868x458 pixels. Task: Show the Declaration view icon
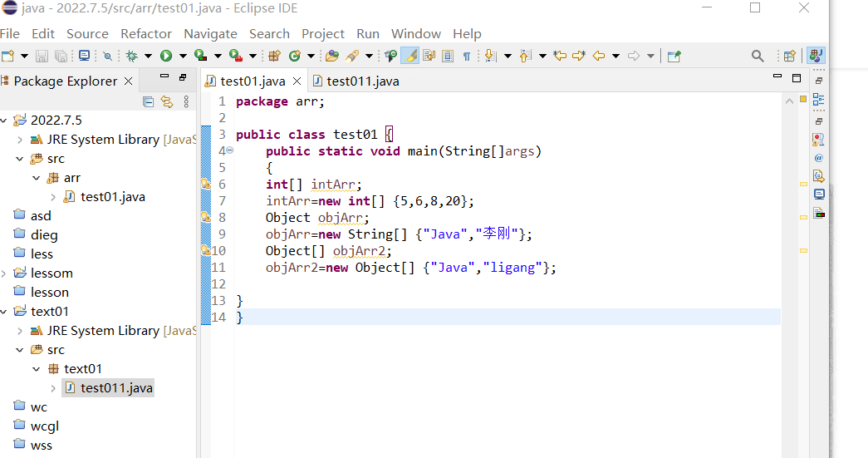pos(819,176)
